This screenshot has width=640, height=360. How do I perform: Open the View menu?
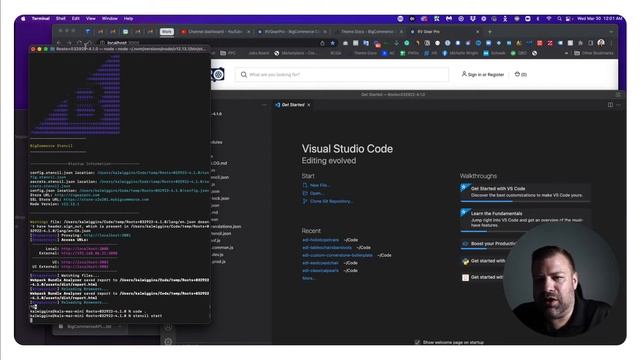point(91,19)
